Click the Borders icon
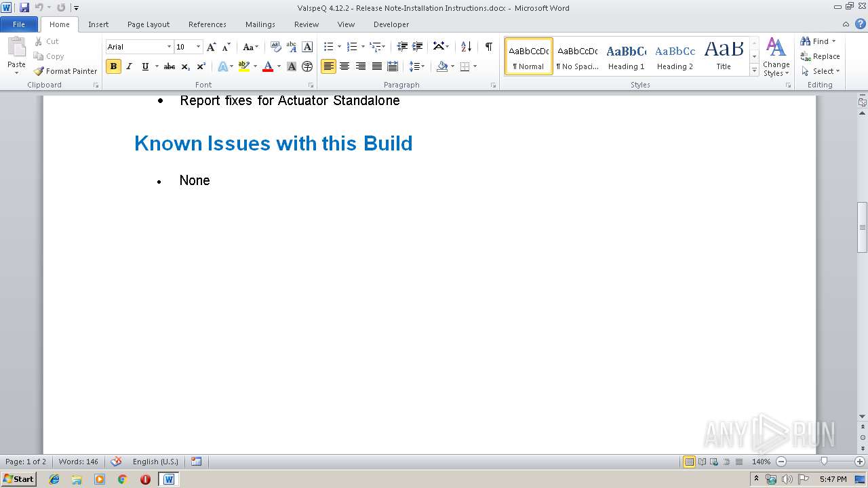 465,66
